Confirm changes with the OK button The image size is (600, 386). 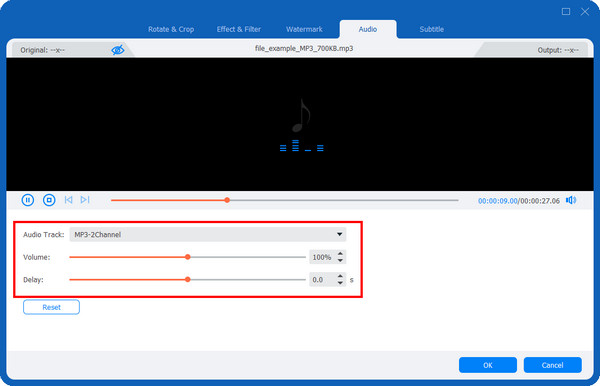tap(488, 365)
